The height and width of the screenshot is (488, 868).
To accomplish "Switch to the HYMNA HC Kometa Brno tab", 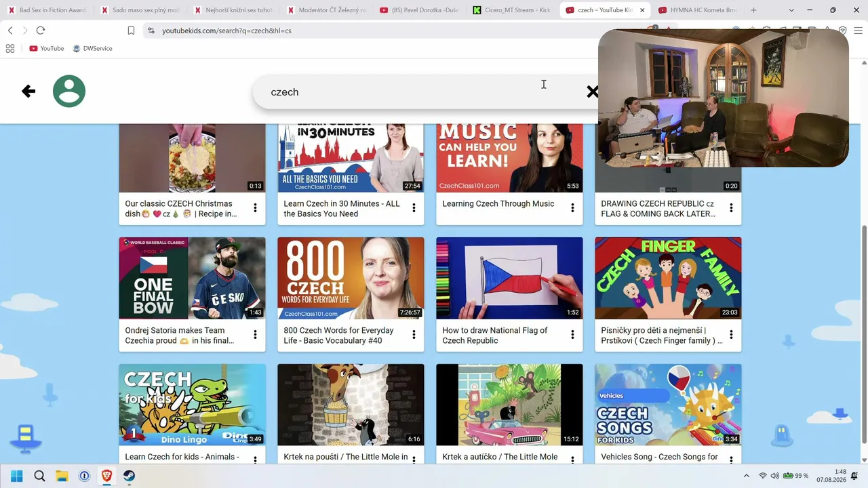I will [697, 10].
